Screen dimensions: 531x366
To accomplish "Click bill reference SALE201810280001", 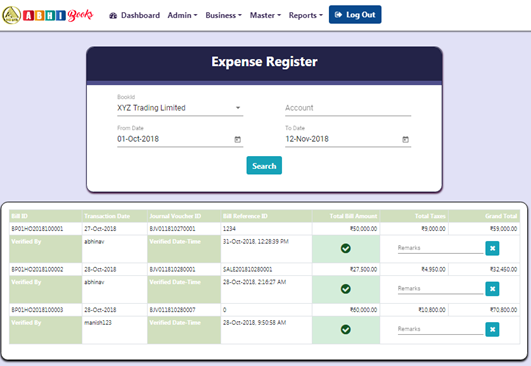I will 248,270.
